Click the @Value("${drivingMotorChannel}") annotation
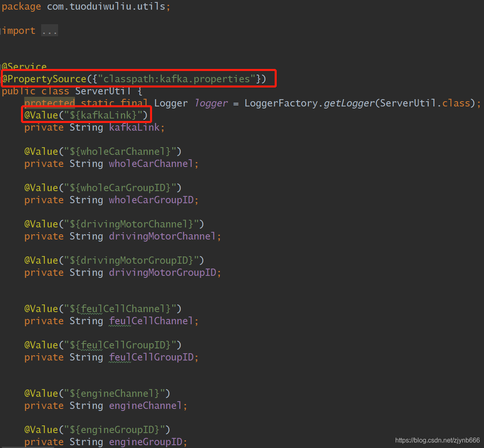The image size is (484, 448). 114,224
